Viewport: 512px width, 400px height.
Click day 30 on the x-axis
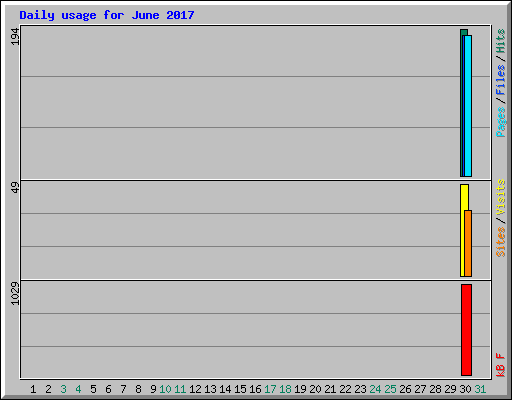[x=465, y=389]
